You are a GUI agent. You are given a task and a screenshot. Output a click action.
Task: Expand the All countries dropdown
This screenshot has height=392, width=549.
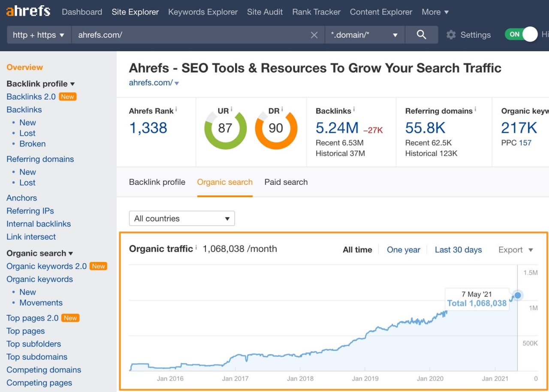[x=182, y=218]
